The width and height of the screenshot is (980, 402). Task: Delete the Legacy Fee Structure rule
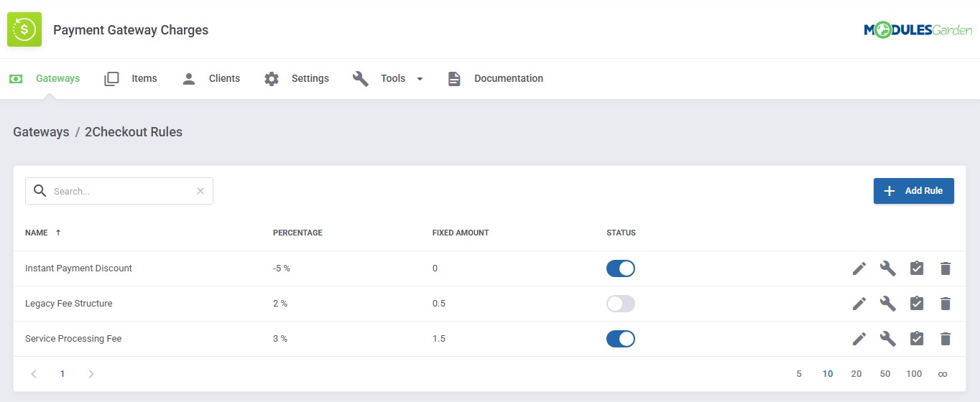(x=946, y=304)
